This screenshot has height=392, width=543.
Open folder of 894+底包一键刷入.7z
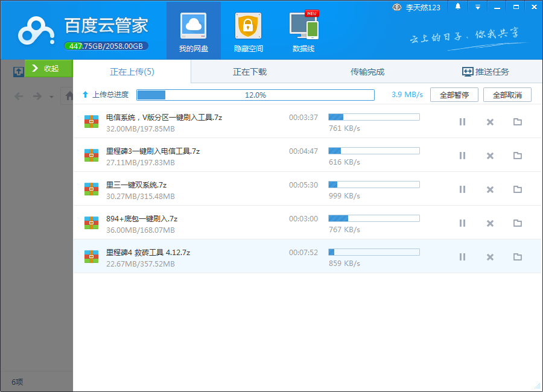click(x=518, y=223)
